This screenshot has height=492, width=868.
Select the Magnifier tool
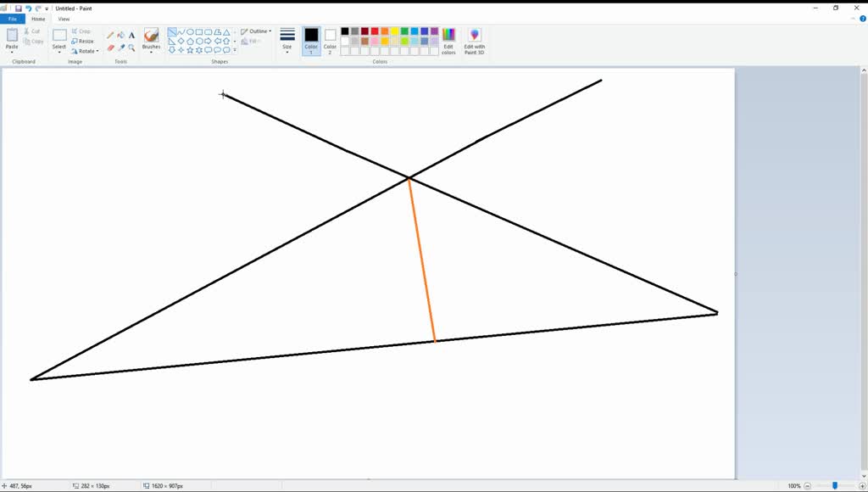pos(131,48)
